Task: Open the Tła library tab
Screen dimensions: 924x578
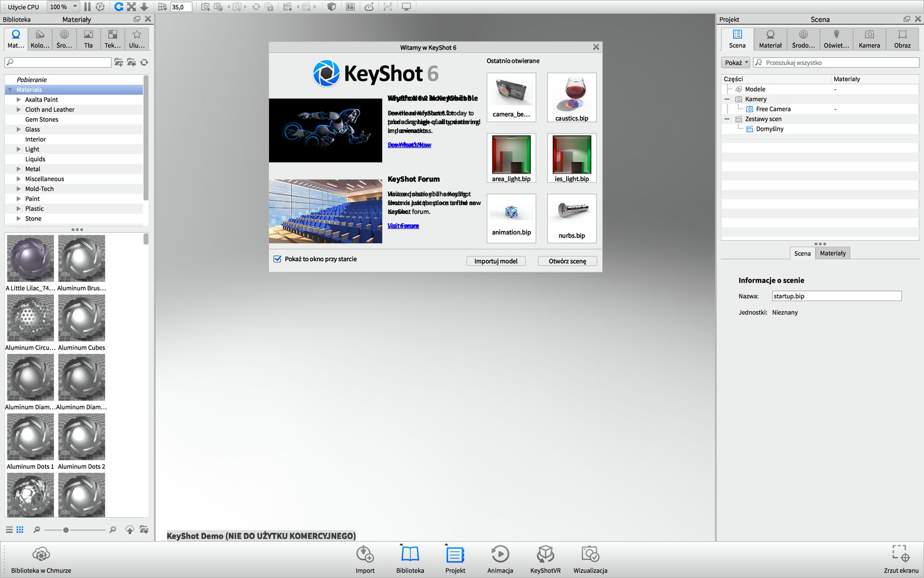Action: coord(88,39)
